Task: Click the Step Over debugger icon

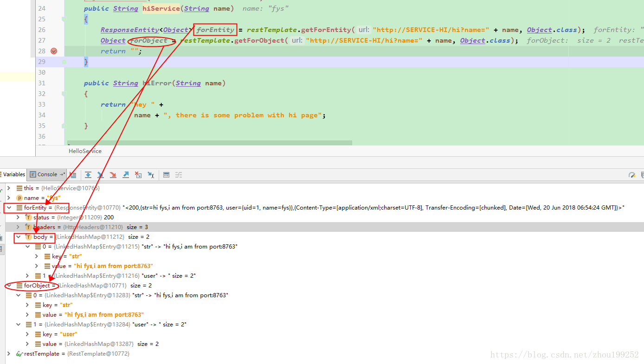Action: point(88,175)
